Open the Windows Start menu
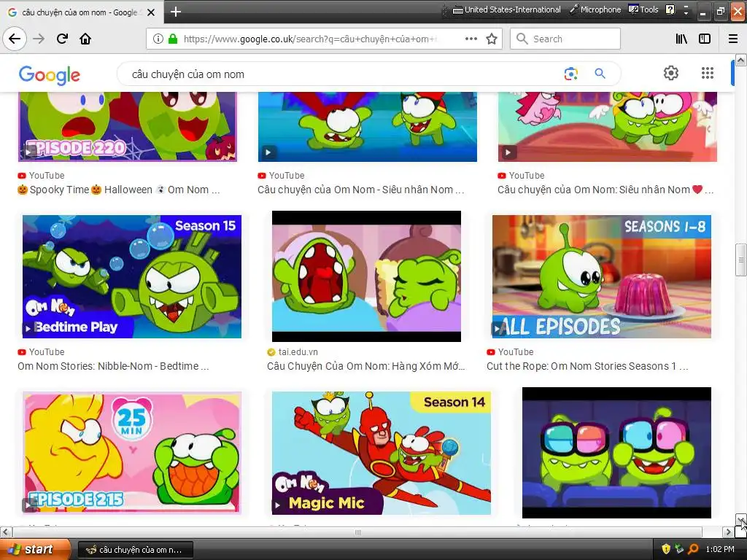Viewport: 747px width, 560px height. click(36, 549)
